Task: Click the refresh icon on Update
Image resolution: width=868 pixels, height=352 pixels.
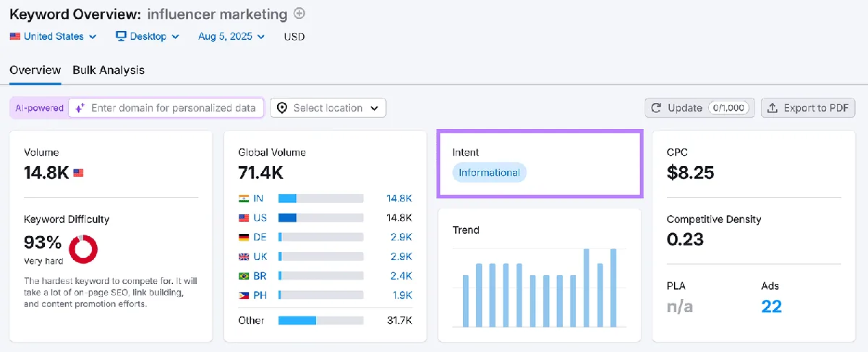Action: (x=657, y=108)
